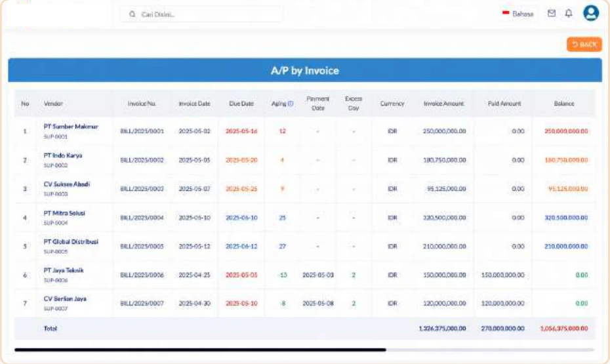This screenshot has height=364, width=610.
Task: Select invoice BILL/2025/0007
Action: coord(142,303)
